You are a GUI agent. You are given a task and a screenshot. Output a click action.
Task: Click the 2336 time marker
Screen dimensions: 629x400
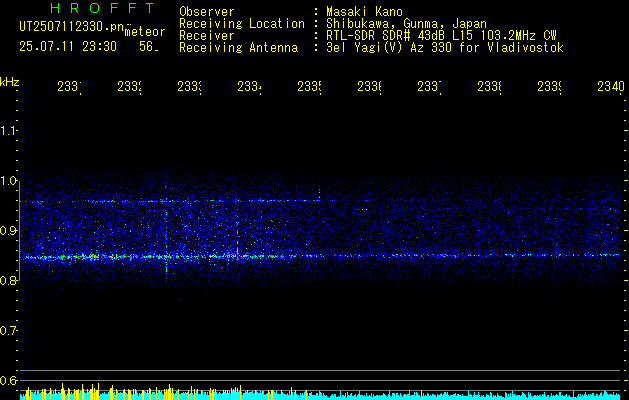point(369,87)
